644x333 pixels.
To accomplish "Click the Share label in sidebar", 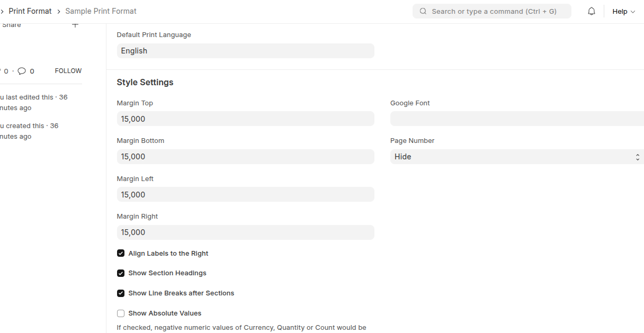I will click(x=11, y=25).
